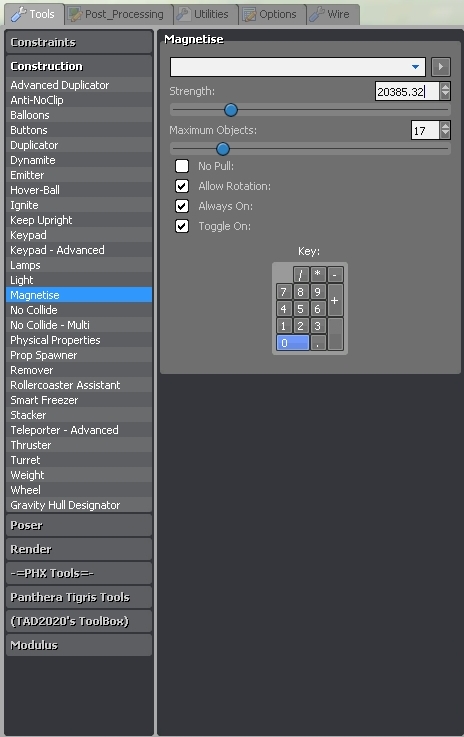Select the numpad asterisk key
The height and width of the screenshot is (737, 464).
318,274
